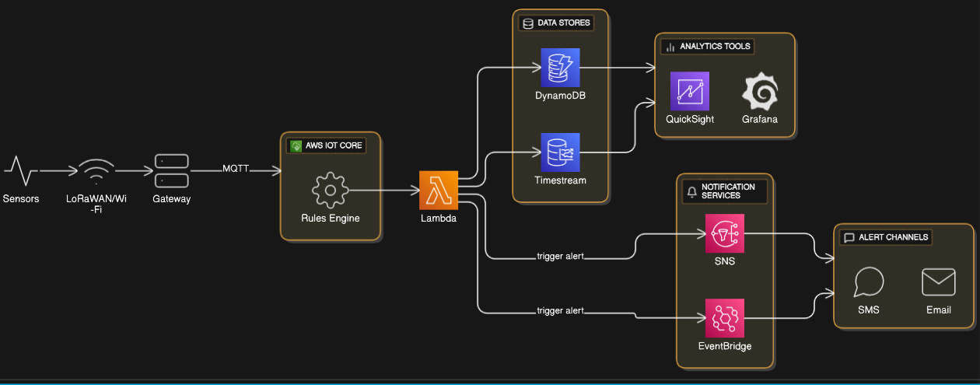Viewport: 980px width, 385px height.
Task: Click the ALERT CHANNELS group title
Action: point(893,237)
